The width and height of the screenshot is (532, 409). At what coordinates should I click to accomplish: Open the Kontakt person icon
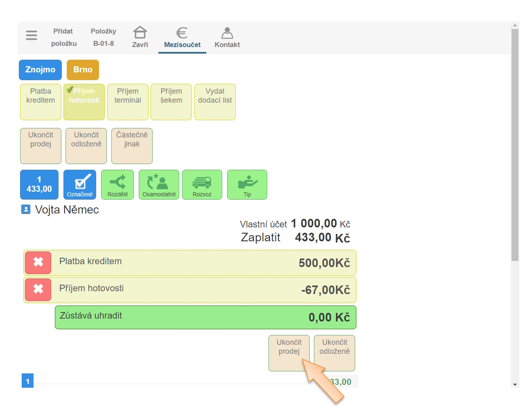tap(227, 33)
